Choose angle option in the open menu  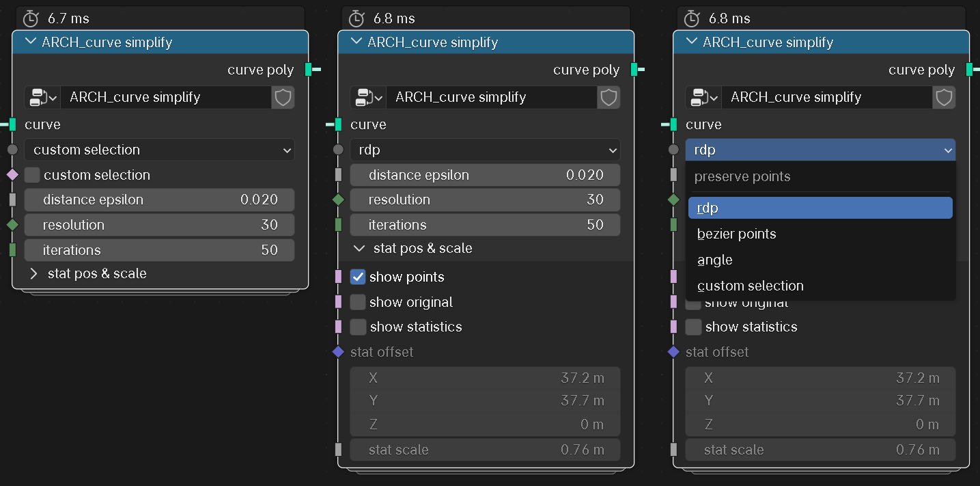click(x=715, y=260)
